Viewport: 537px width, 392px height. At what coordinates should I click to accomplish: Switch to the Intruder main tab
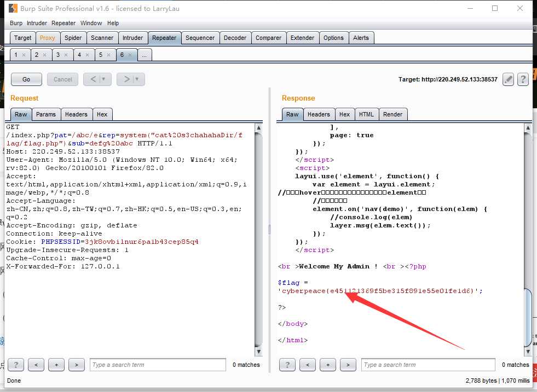(x=133, y=38)
